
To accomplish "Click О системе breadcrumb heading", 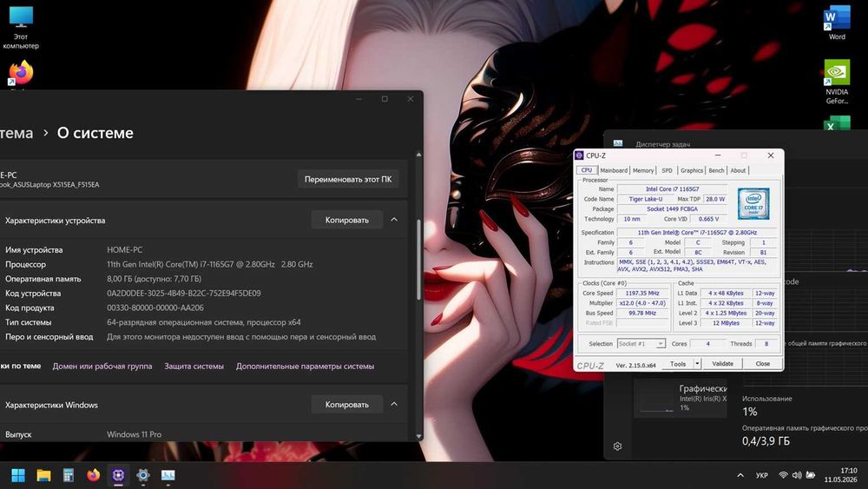I will (95, 133).
